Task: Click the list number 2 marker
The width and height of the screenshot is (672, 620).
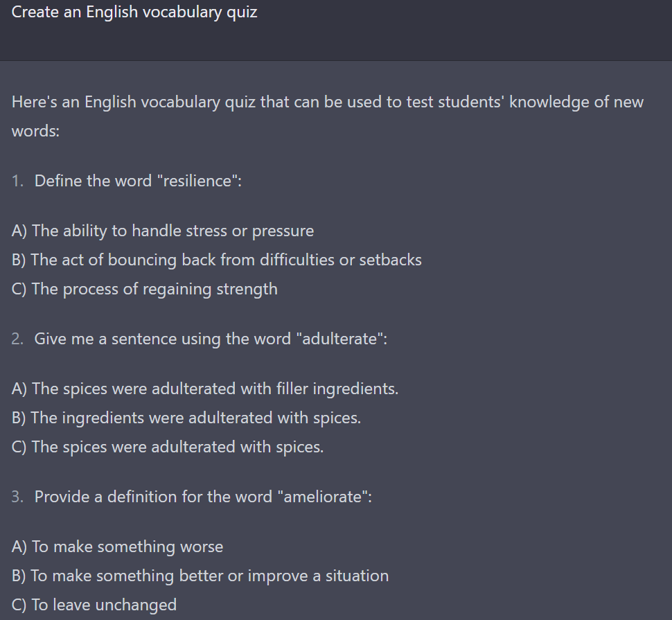Action: coord(17,339)
